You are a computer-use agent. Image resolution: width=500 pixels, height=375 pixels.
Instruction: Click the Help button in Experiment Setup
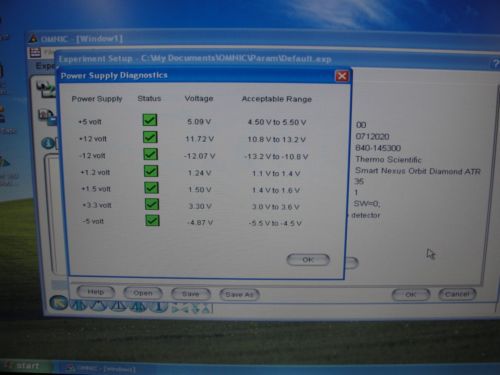96,292
